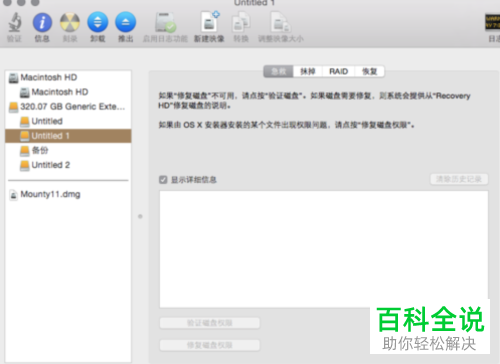This screenshot has width=500, height=364.
Task: Click the Enable Journaling (启用日志功能) icon
Action: pyautogui.click(x=165, y=22)
